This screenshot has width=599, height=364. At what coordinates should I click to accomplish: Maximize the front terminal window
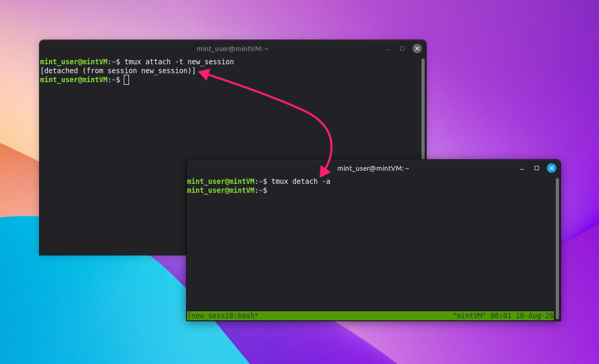tap(537, 168)
